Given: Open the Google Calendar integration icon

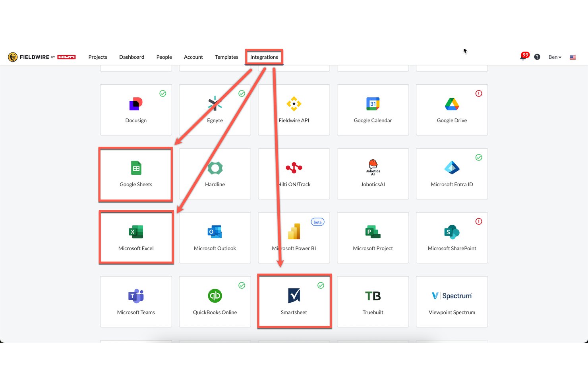Looking at the screenshot, I should pos(373,104).
